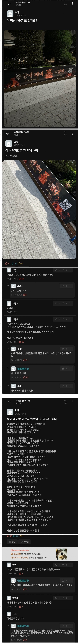
Task: Reply to the first 익명1 comment via its bubble icon
Action: (56, 270)
